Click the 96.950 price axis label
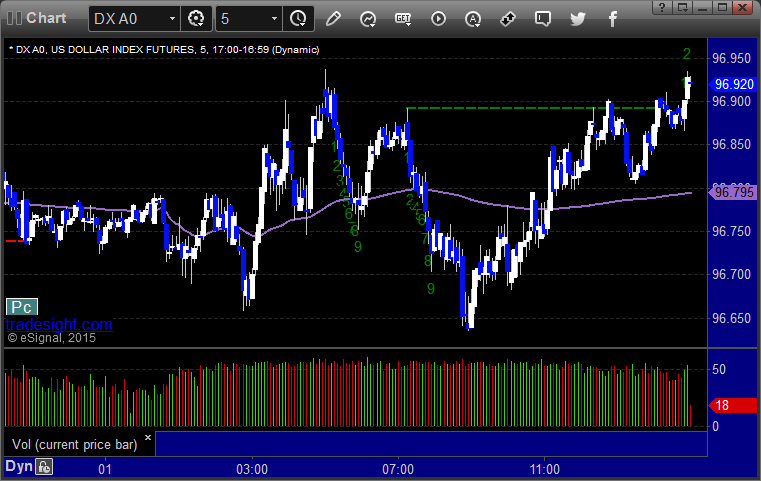This screenshot has height=481, width=761. point(731,59)
